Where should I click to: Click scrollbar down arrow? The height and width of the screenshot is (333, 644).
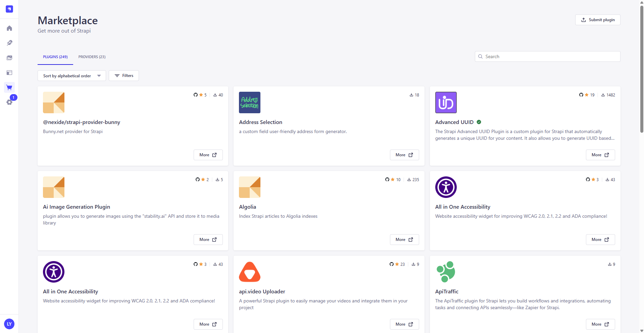[642, 331]
